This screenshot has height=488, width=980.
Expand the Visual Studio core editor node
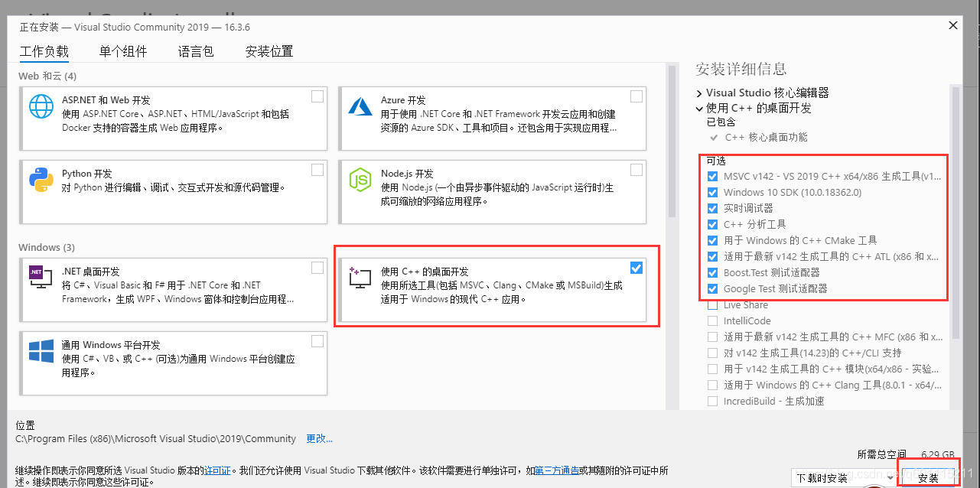pyautogui.click(x=699, y=93)
